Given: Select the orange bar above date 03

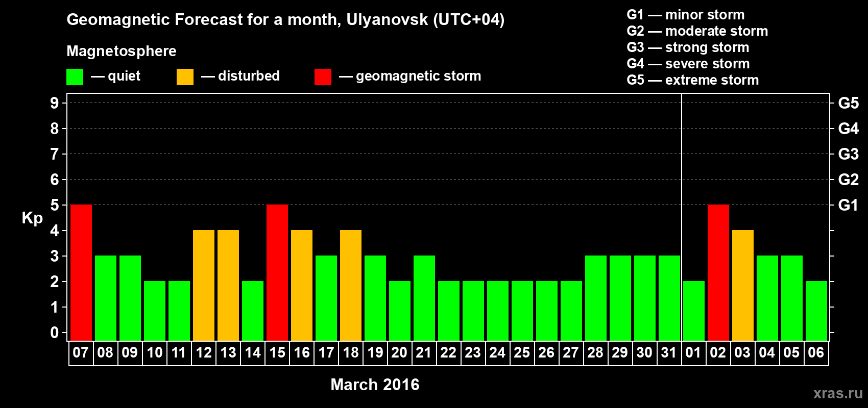Looking at the screenshot, I should point(743,285).
